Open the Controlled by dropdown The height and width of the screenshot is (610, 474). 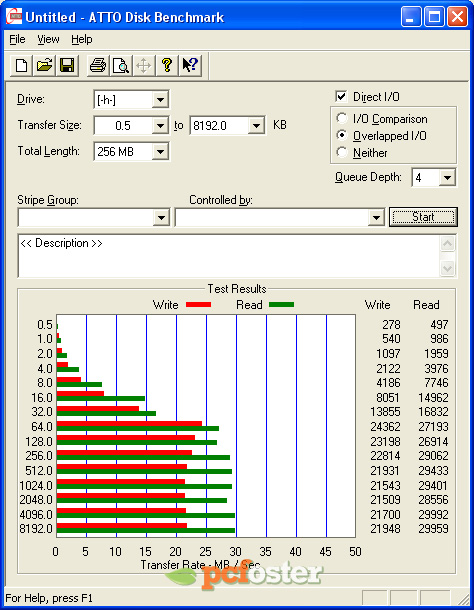376,217
